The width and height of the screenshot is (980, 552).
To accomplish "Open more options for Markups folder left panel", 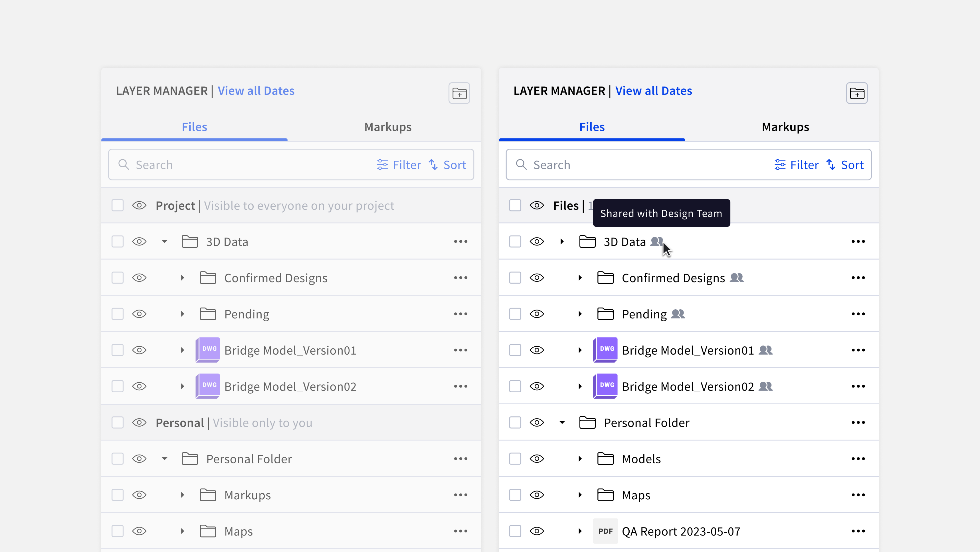I will pyautogui.click(x=460, y=495).
